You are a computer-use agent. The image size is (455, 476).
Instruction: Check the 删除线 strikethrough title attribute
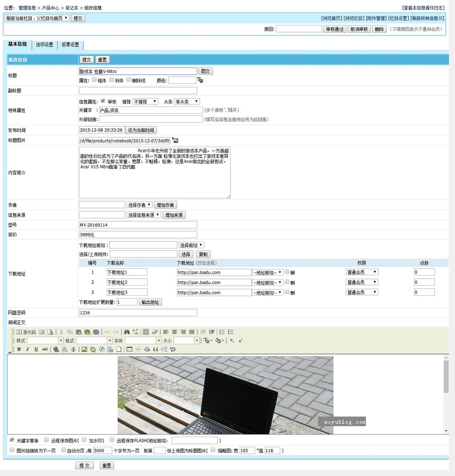(129, 80)
